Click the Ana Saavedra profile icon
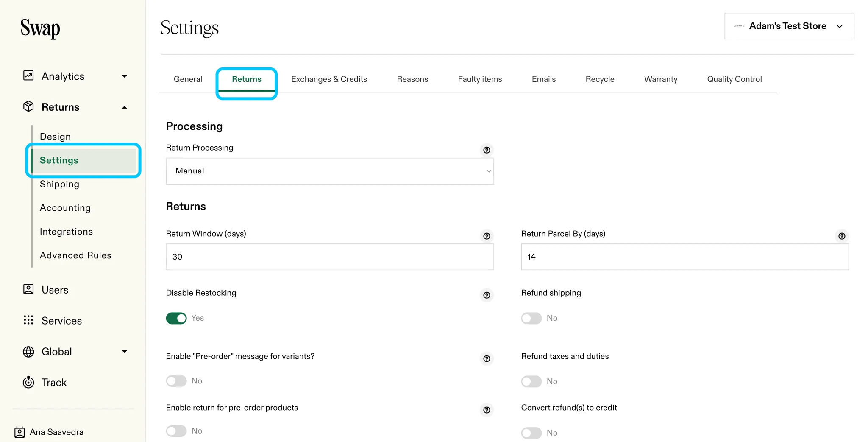Image resolution: width=868 pixels, height=442 pixels. [19, 432]
